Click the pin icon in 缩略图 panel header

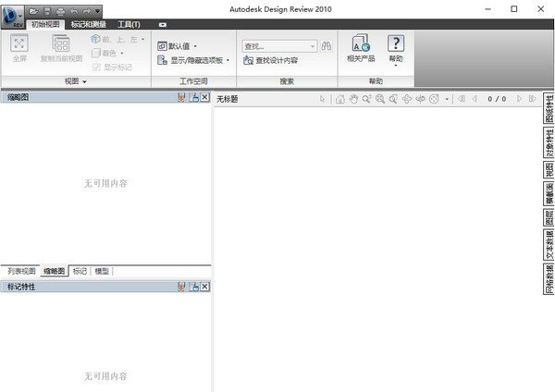click(181, 98)
